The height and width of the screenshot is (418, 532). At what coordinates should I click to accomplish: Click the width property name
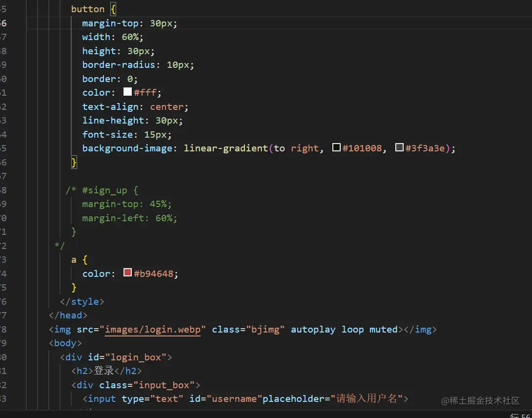tap(96, 37)
